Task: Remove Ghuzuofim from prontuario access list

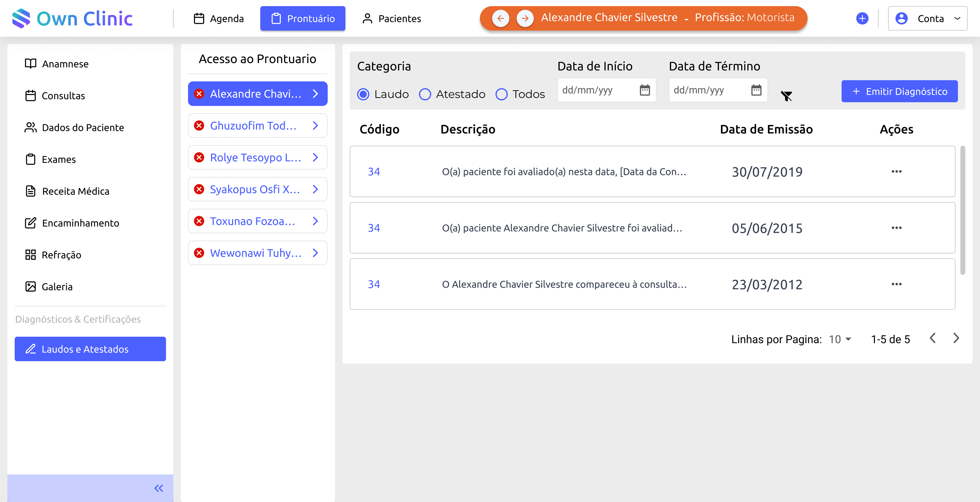Action: [x=199, y=125]
